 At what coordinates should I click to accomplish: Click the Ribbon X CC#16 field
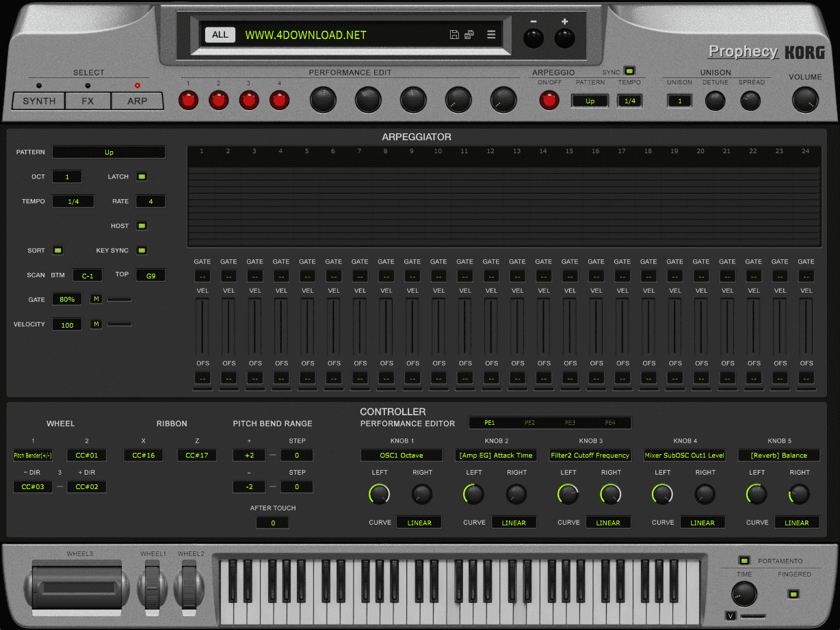pos(143,455)
